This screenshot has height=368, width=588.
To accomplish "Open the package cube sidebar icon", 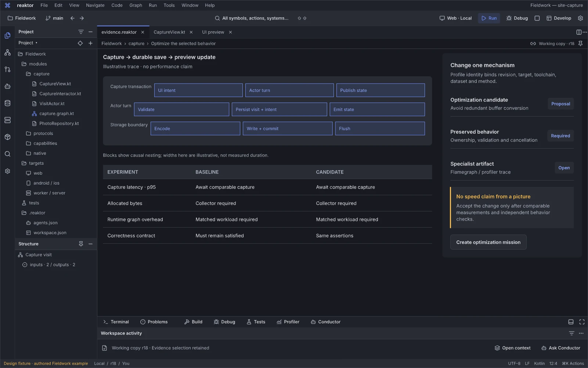I will point(7,137).
